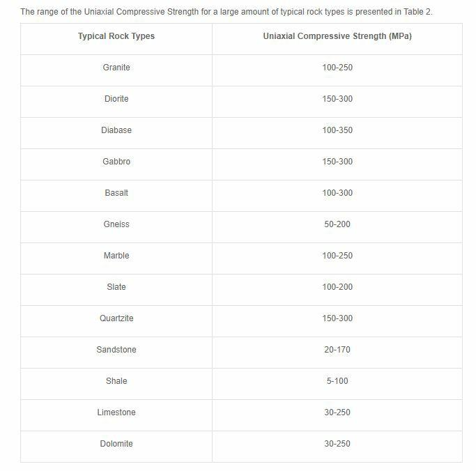Image resolution: width=476 pixels, height=471 pixels.
Task: Select the Shale rock type cell
Action: (x=116, y=381)
